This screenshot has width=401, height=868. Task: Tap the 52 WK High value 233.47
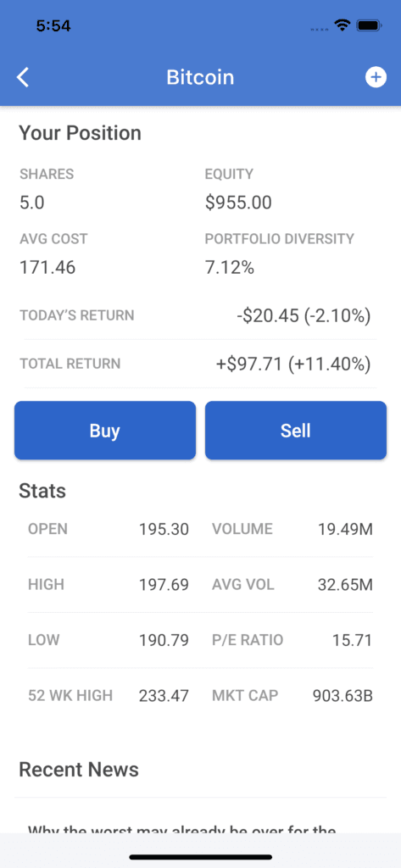click(x=164, y=695)
